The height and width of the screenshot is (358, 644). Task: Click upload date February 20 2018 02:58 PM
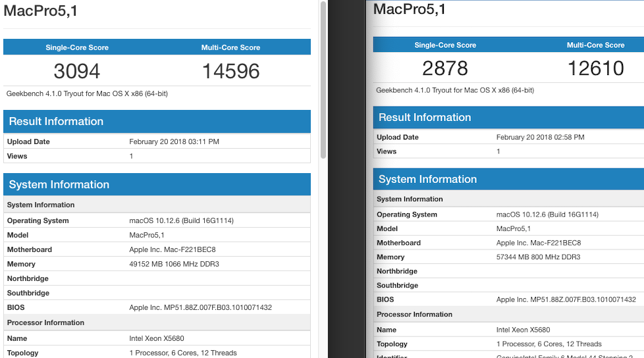[540, 137]
